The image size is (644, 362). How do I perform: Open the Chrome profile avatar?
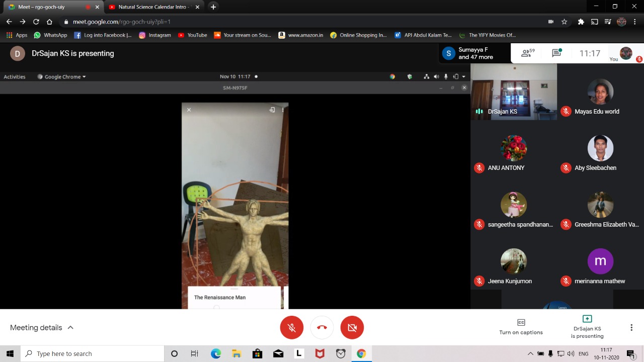(x=621, y=22)
